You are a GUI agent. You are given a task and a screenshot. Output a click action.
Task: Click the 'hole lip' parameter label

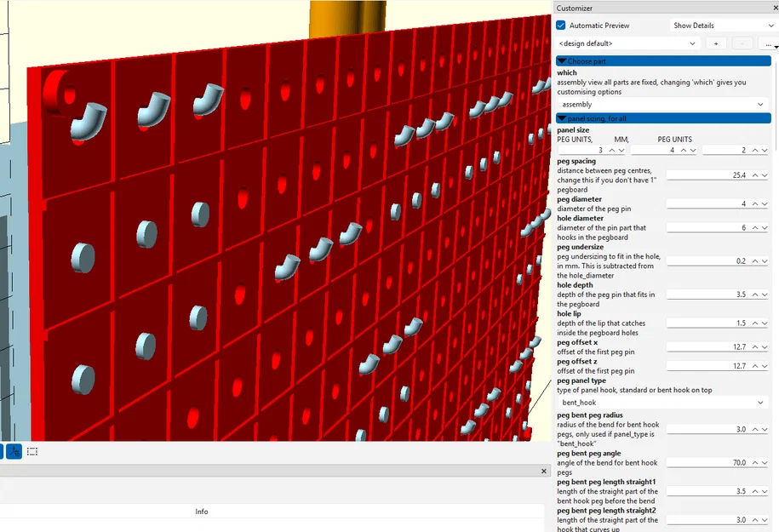[569, 313]
